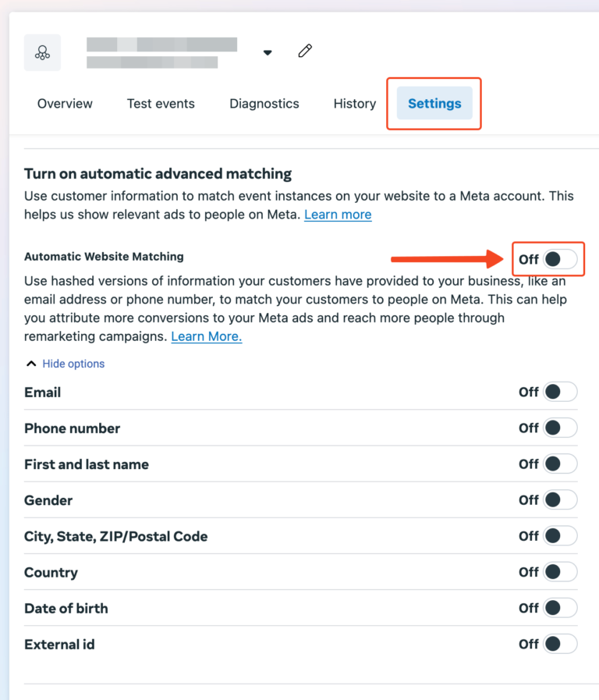Open the pixel selector dropdown arrow
Viewport: 599px width, 700px height.
coord(268,52)
